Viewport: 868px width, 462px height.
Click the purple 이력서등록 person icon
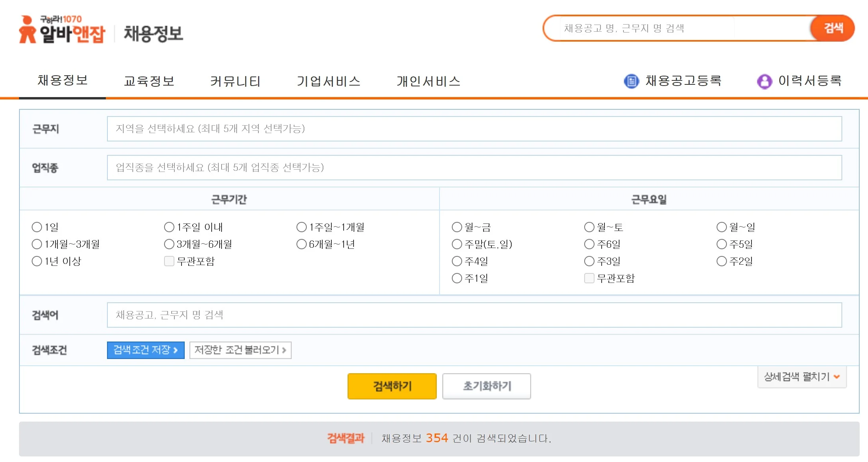point(764,82)
